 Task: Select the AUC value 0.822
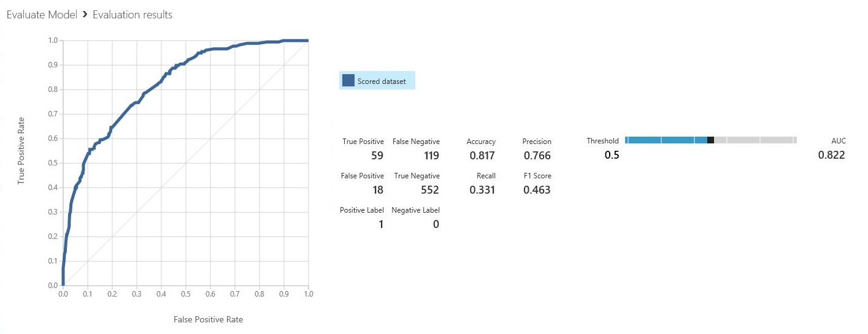pos(831,155)
